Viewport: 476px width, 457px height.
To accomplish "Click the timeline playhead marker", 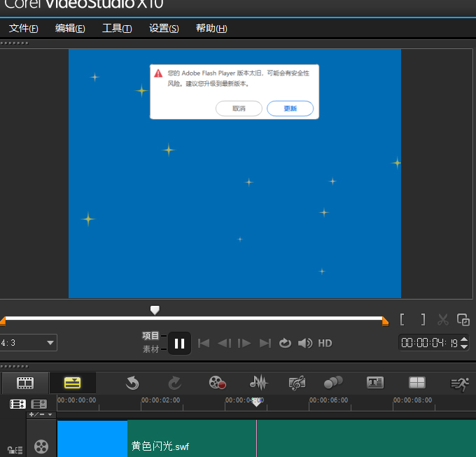I will click(256, 402).
